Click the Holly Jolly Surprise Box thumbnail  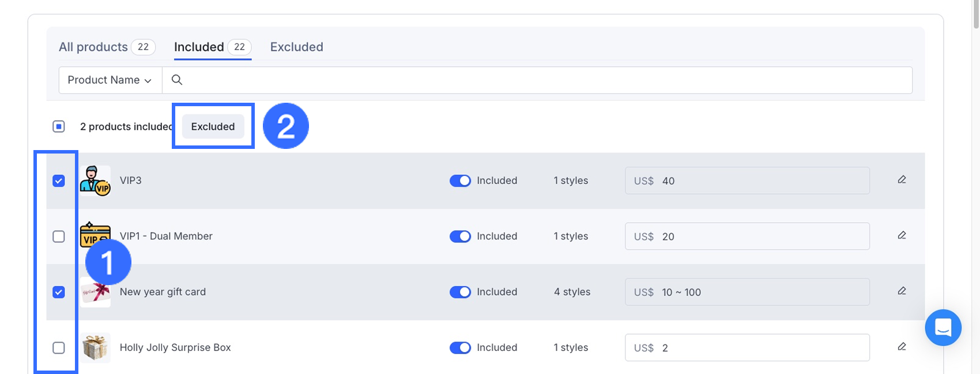click(x=95, y=347)
